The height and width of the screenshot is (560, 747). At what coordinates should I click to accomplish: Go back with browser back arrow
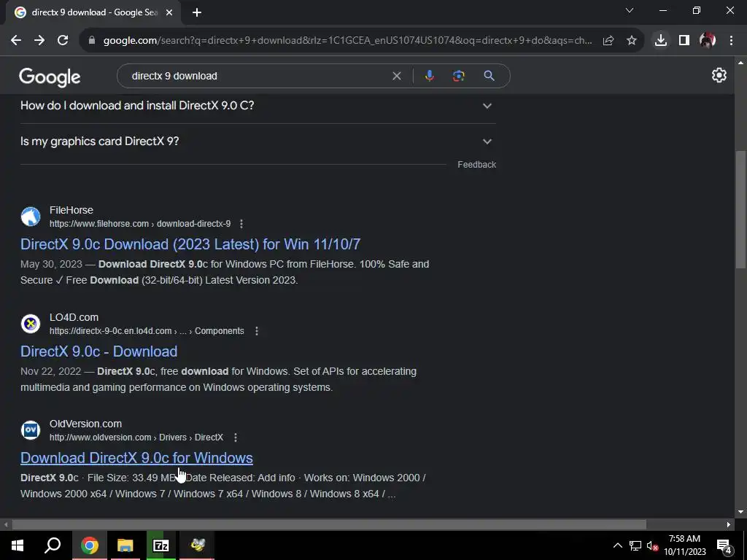pyautogui.click(x=16, y=41)
